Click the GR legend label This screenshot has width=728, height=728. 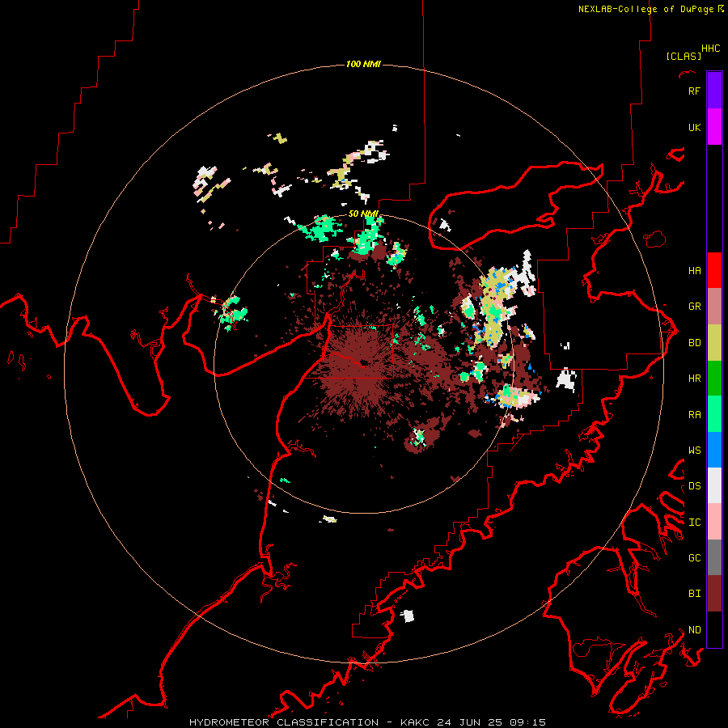694,307
